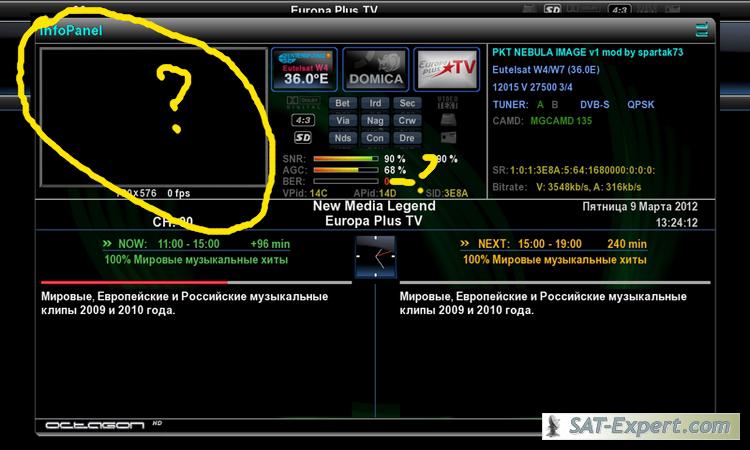Viewport: 750px width, 450px height.
Task: Toggle the Nds CAID indicator
Action: pos(342,138)
